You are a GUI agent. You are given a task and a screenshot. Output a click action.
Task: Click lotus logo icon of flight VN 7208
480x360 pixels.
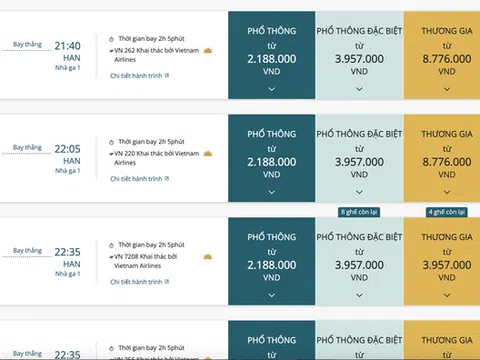click(x=208, y=257)
